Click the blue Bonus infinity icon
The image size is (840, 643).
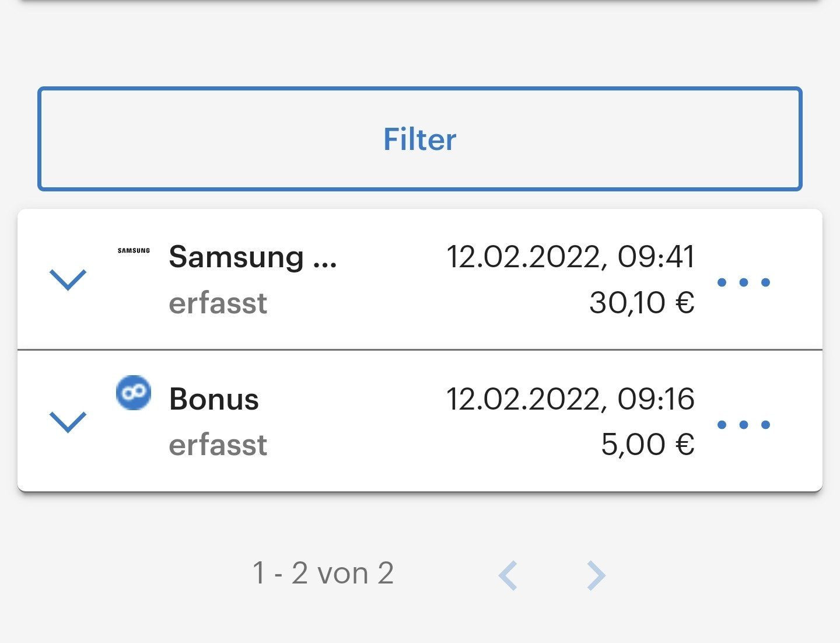point(134,392)
